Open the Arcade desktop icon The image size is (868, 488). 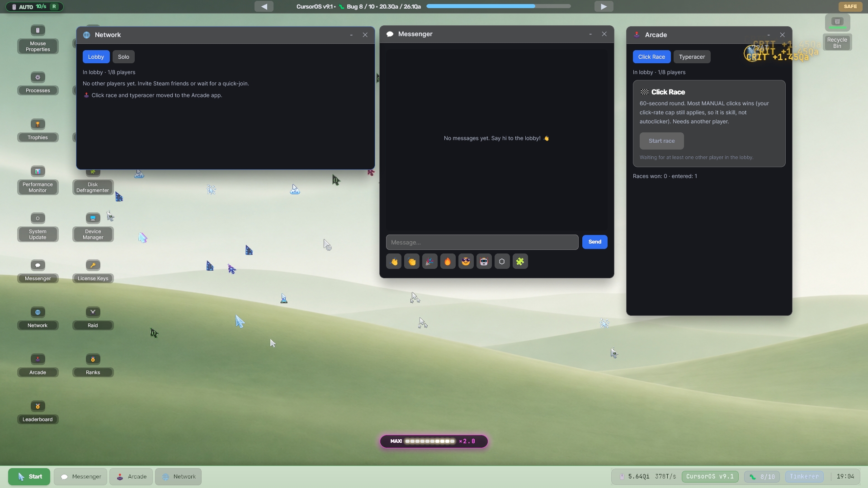click(x=38, y=365)
